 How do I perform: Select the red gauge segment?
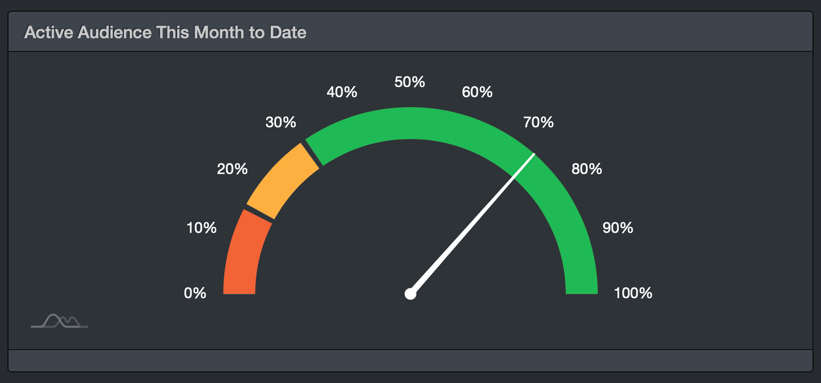point(246,253)
